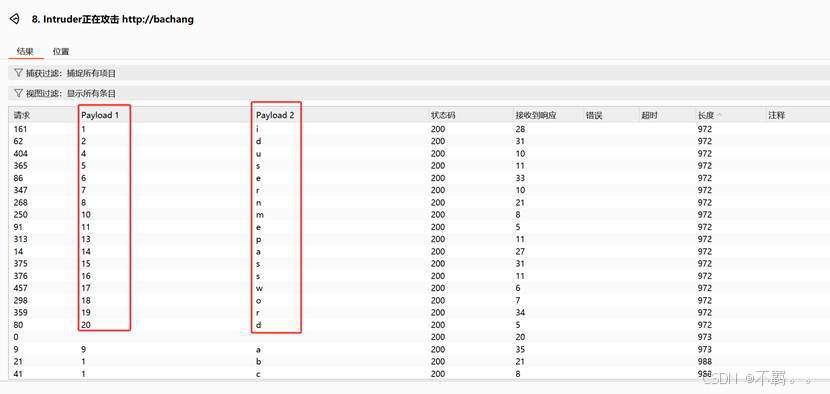Click Payload 2 value 'm' in row 250
This screenshot has width=830, height=394.
(x=259, y=214)
